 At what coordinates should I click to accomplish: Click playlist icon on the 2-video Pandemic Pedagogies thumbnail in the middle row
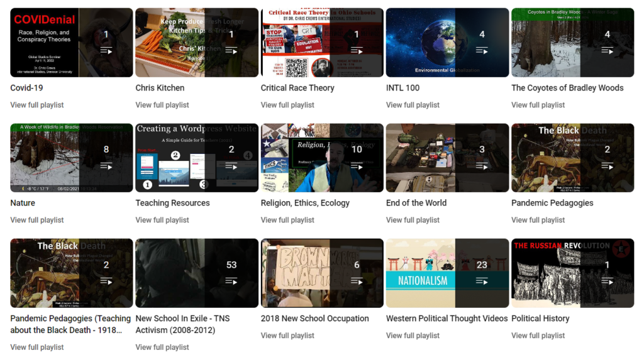tap(607, 167)
